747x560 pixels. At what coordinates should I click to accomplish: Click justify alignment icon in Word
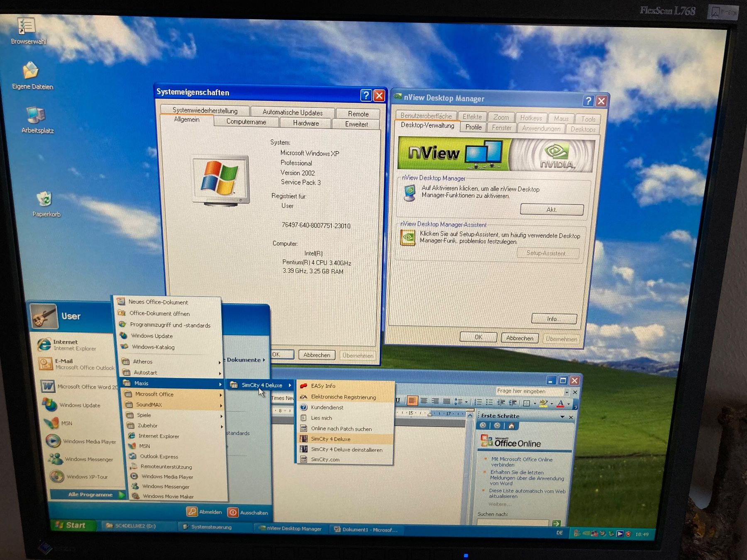pyautogui.click(x=447, y=401)
